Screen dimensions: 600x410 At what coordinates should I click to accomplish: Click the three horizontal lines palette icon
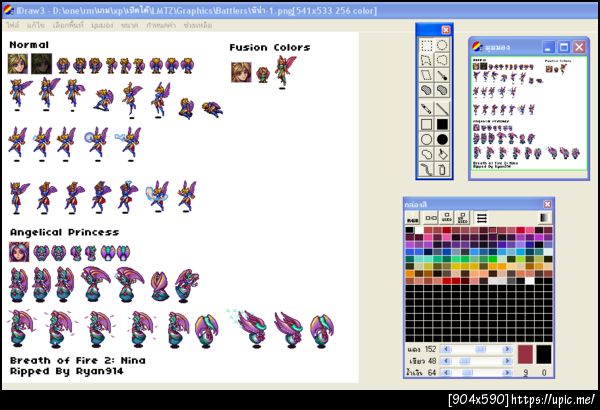[482, 218]
